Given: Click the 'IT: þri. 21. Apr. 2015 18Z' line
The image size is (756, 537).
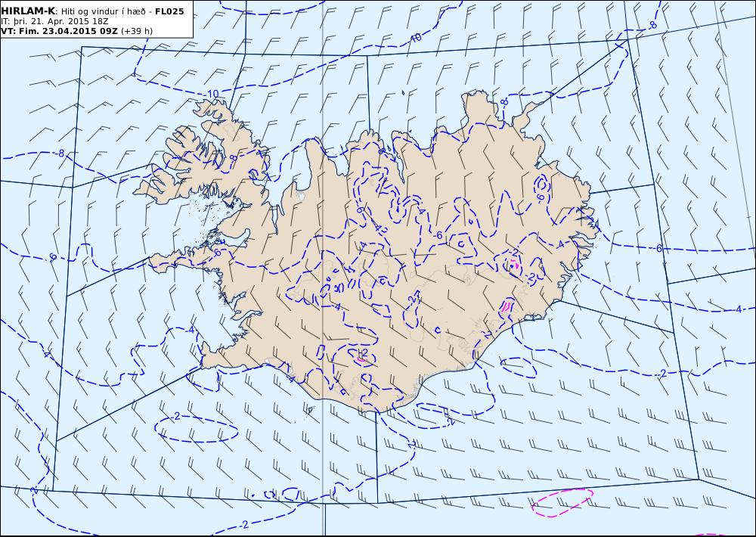Looking at the screenshot, I should (54, 21).
